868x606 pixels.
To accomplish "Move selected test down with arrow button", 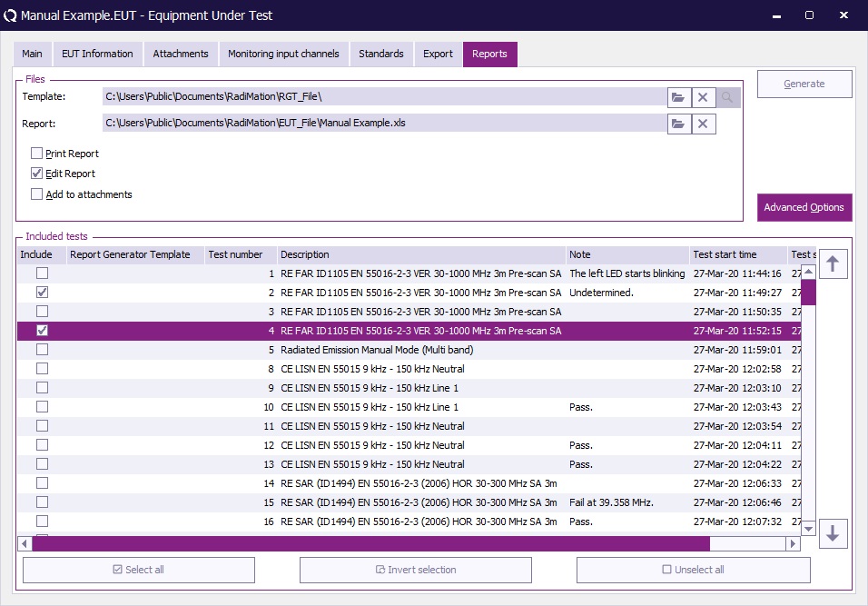I will pos(833,534).
